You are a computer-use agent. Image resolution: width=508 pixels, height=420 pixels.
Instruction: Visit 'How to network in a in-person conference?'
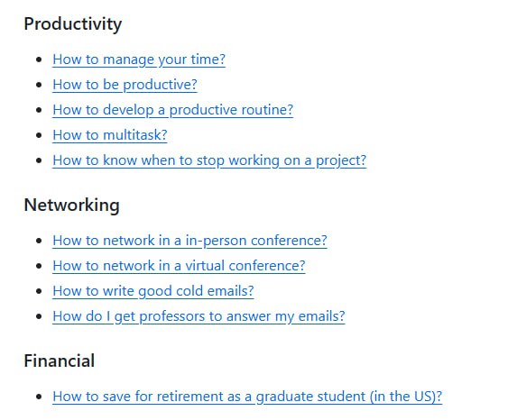pos(189,241)
